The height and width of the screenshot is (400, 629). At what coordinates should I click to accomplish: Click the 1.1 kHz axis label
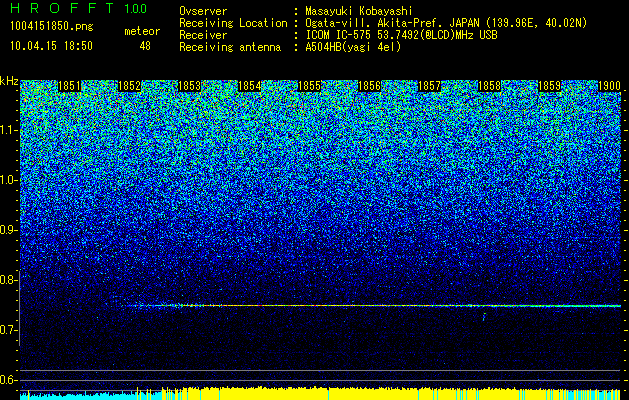click(8, 130)
